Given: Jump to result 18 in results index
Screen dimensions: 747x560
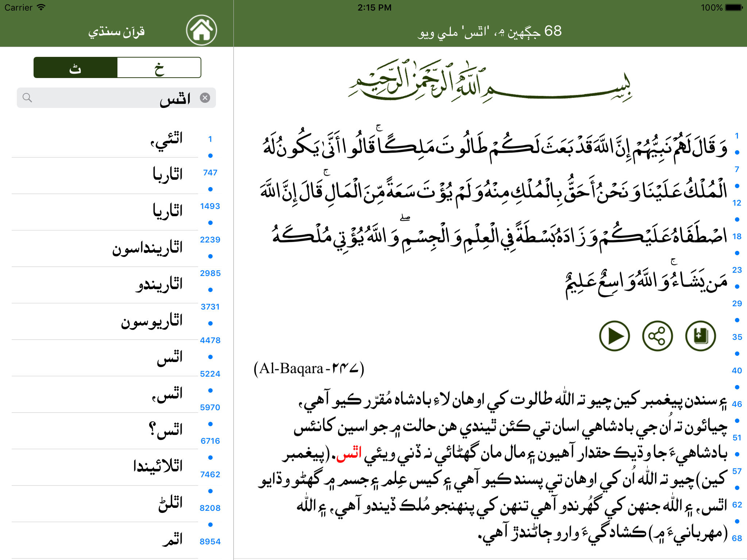Looking at the screenshot, I should pos(737,236).
